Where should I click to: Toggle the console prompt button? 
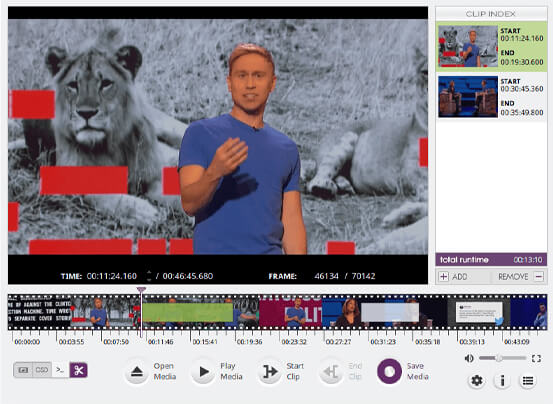[x=60, y=370]
